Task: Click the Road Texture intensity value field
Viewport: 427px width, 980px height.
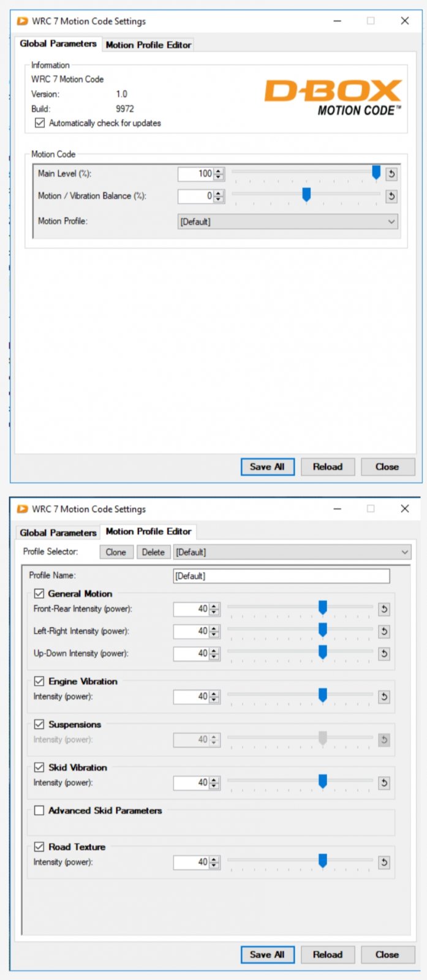Action: point(191,862)
